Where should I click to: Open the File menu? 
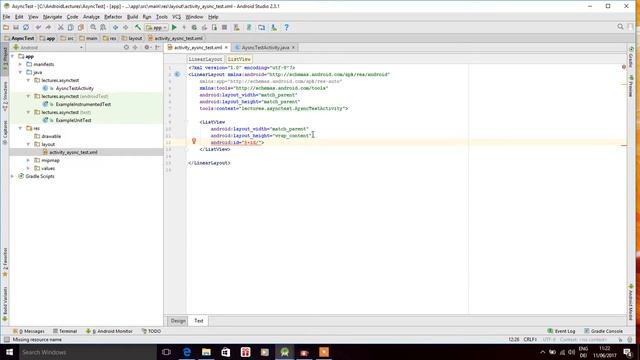point(7,17)
